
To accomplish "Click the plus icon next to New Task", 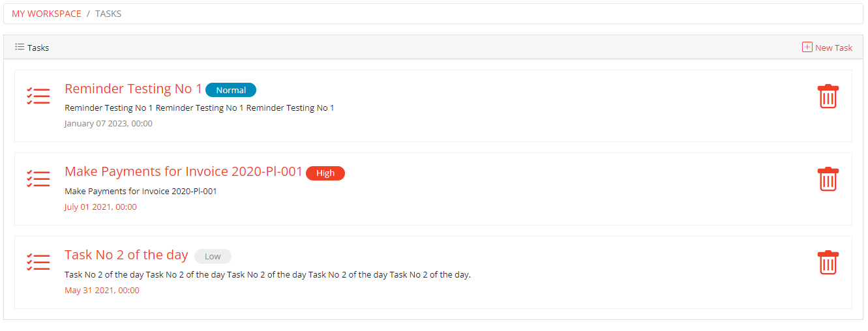I will coord(807,47).
